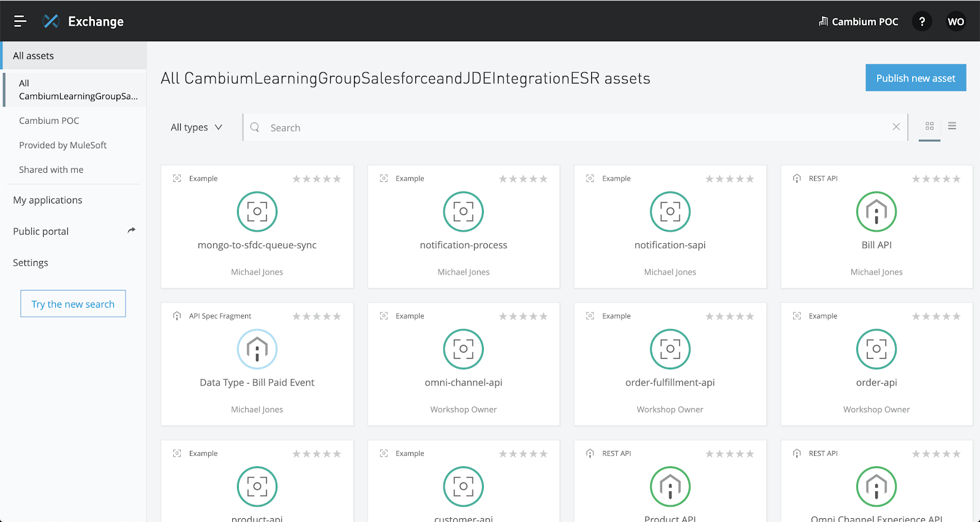Click the Bill API asset icon
The image size is (980, 522).
tap(876, 212)
